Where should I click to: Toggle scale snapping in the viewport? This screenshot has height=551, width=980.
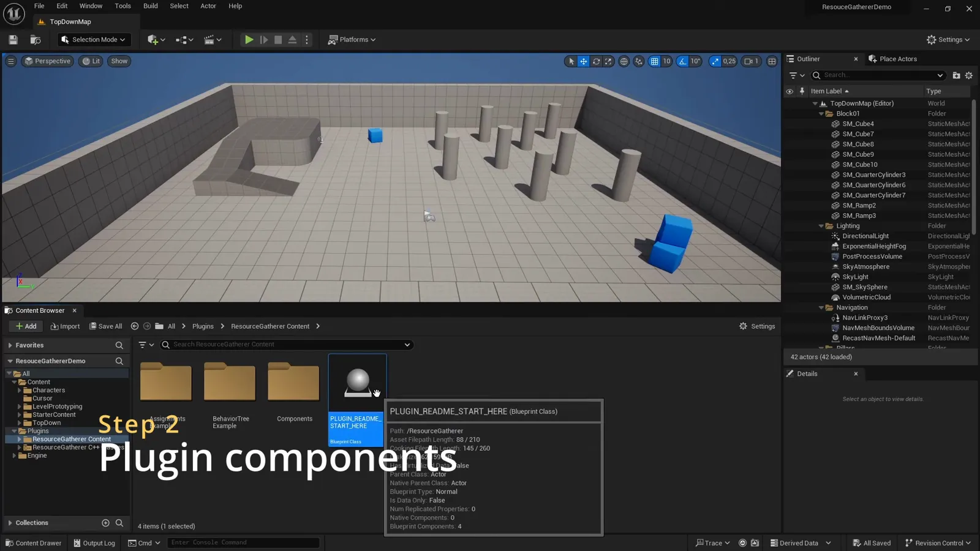click(x=715, y=61)
